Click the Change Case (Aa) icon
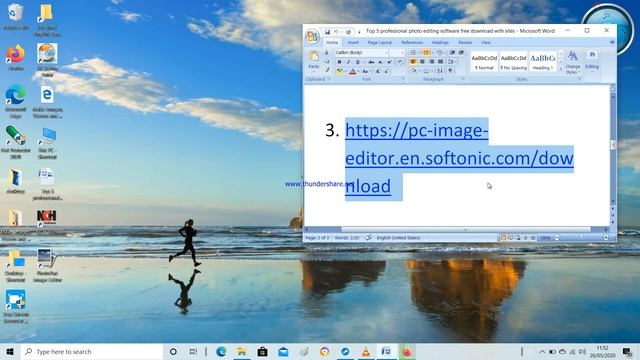The width and height of the screenshot is (640, 360). [x=365, y=71]
